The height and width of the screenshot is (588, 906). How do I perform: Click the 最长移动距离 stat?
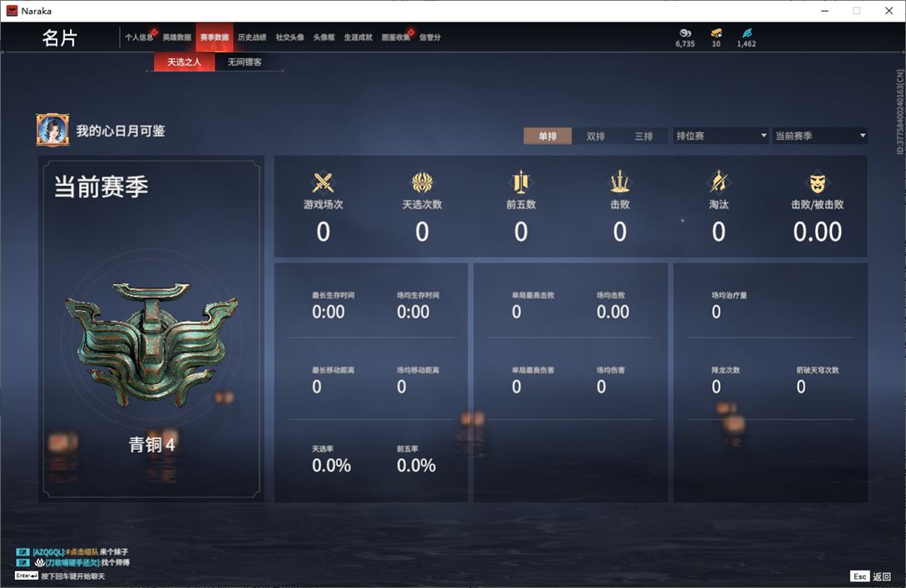point(333,380)
